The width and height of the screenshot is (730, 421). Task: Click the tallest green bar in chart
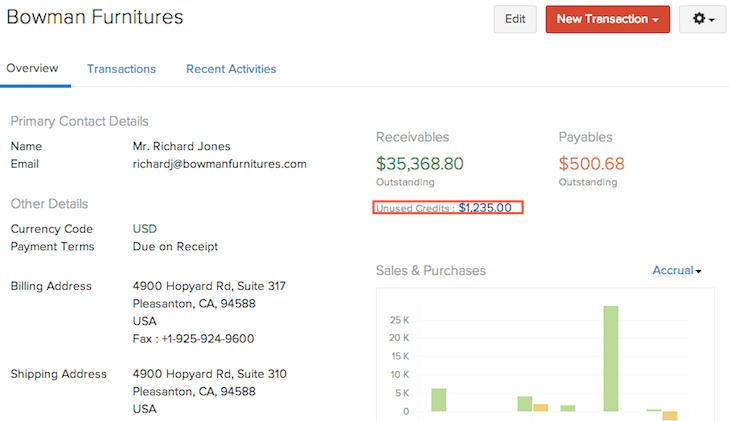pos(610,358)
